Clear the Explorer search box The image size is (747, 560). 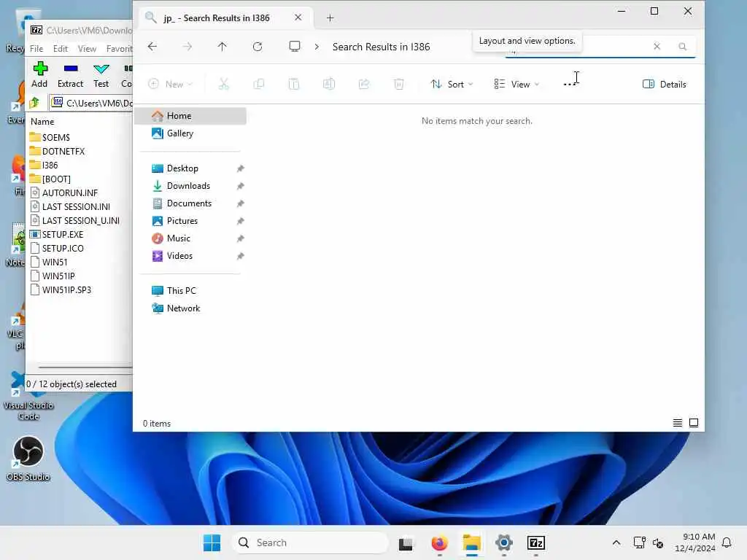coord(657,46)
